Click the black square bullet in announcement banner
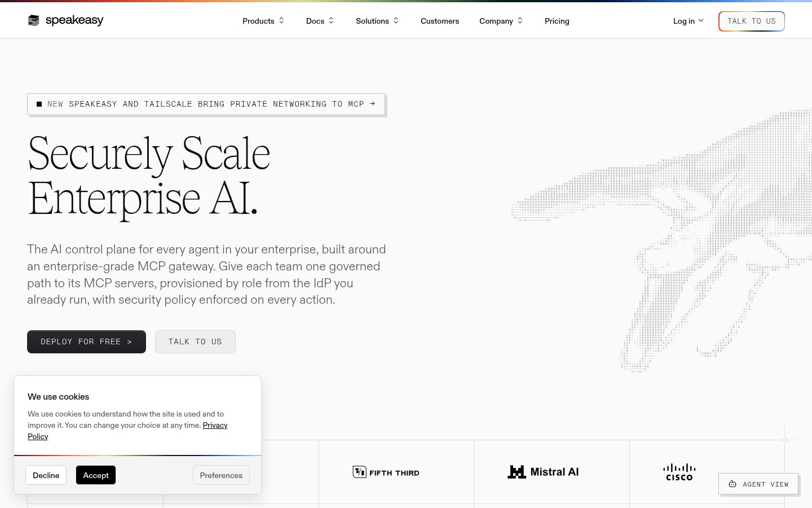This screenshot has width=812, height=508. pos(39,104)
